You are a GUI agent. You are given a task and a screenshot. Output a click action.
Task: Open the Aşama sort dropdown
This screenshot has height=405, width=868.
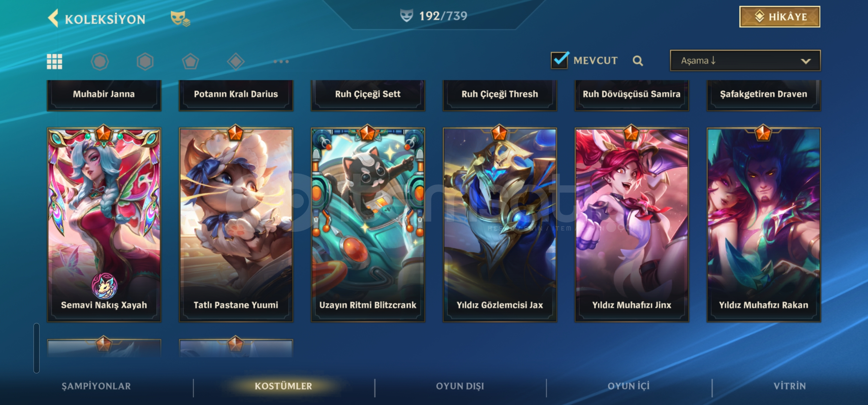coord(745,61)
